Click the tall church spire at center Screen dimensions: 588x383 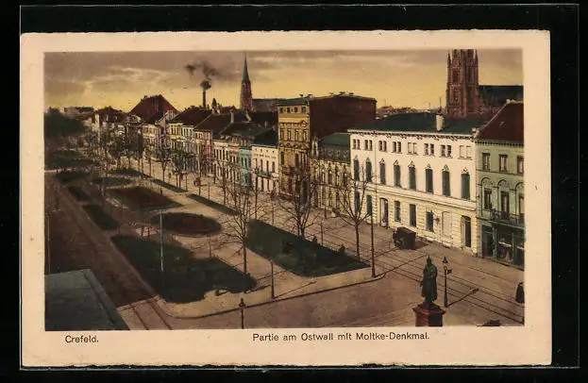click(x=245, y=85)
